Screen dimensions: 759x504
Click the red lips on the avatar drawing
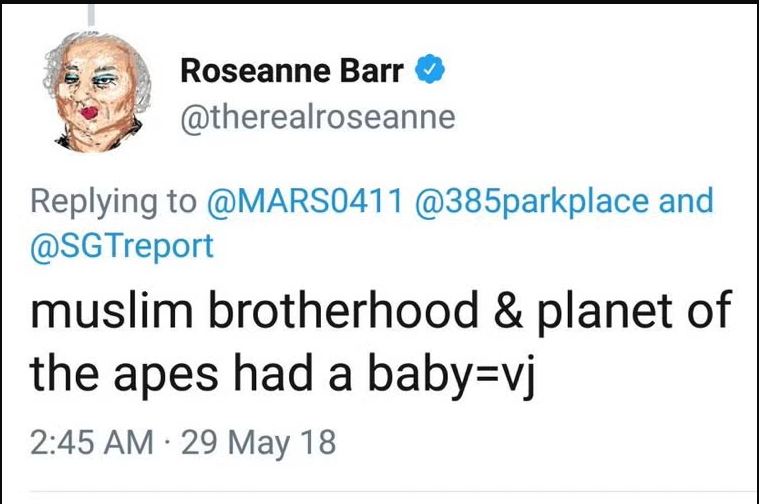(x=91, y=113)
